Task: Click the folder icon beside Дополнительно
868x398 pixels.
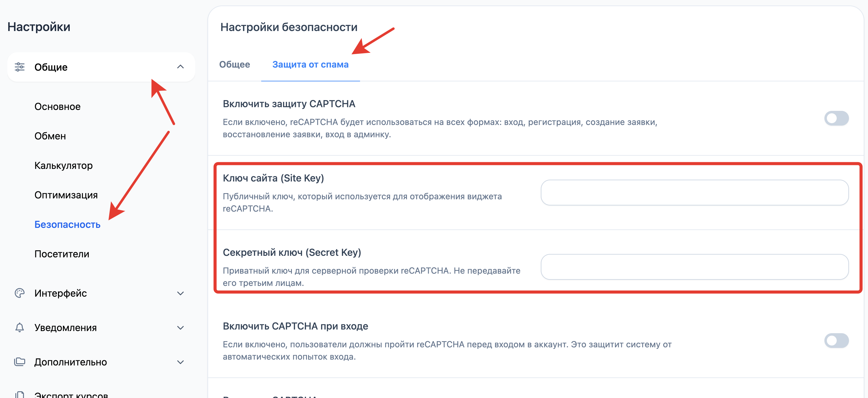Action: coord(20,362)
